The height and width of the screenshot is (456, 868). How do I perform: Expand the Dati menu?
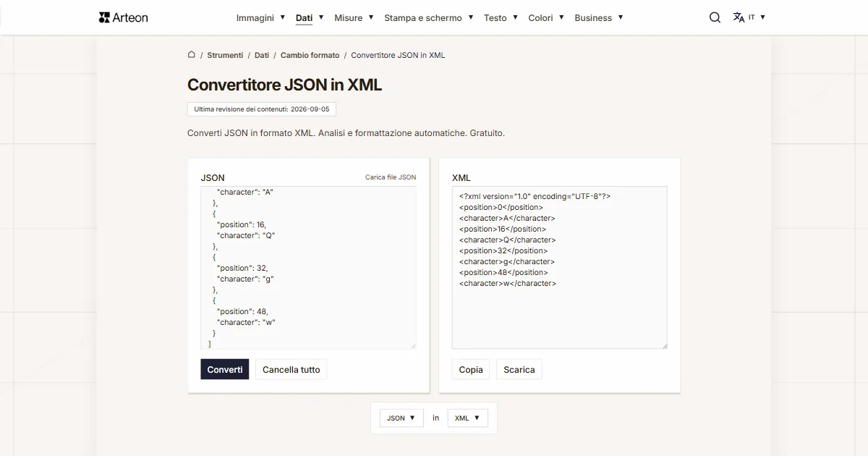click(x=310, y=17)
